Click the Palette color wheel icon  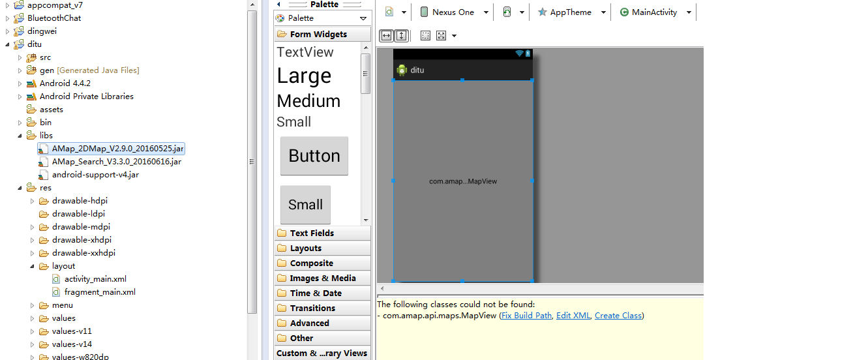[x=280, y=18]
